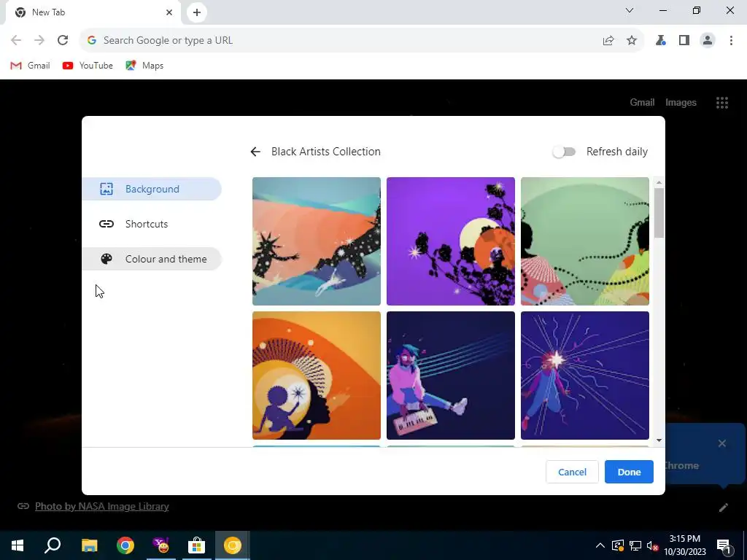Open the Google apps grid
The height and width of the screenshot is (560, 747).
(x=721, y=102)
